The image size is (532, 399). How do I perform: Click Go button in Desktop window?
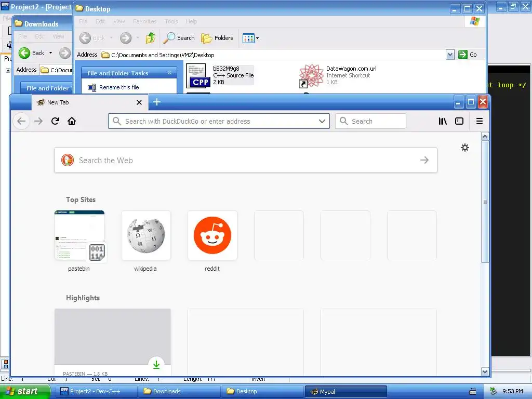click(468, 55)
